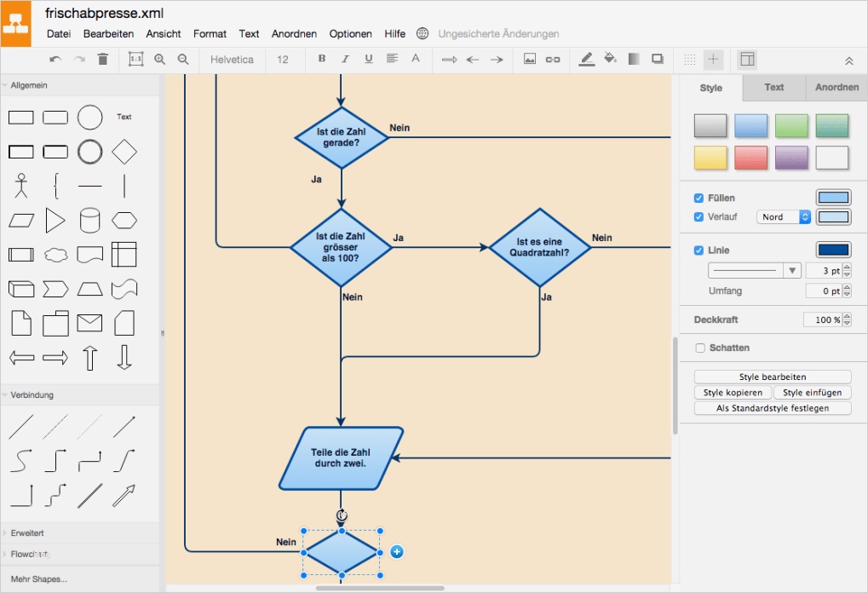
Task: Select the red style color swatch
Action: [x=751, y=158]
